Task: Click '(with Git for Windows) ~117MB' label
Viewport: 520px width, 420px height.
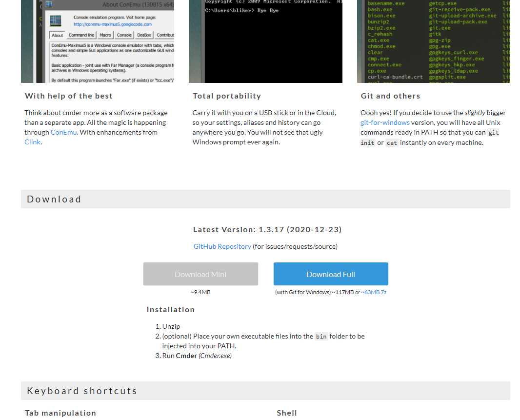Action: click(x=314, y=292)
